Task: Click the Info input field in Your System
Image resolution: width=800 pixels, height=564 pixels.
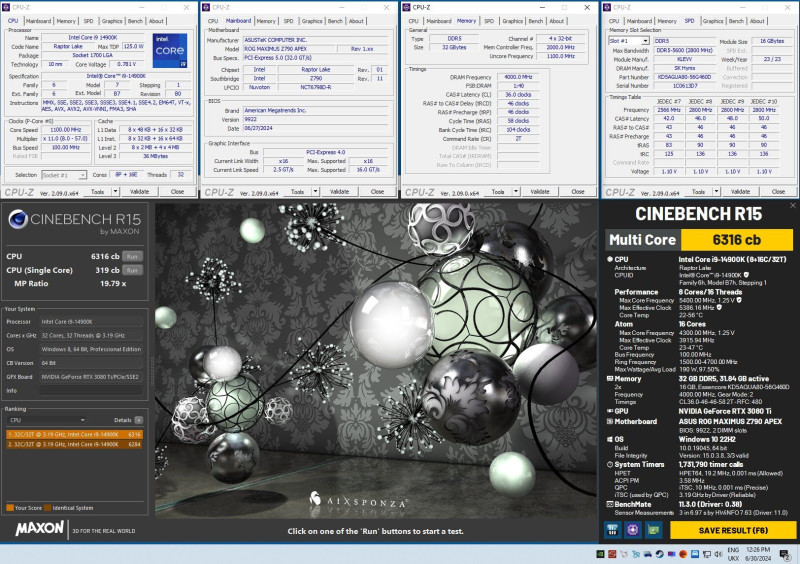Action: pyautogui.click(x=91, y=390)
